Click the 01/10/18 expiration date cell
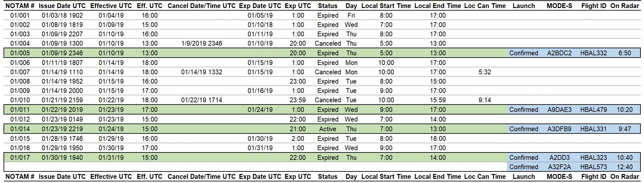 (x=260, y=25)
